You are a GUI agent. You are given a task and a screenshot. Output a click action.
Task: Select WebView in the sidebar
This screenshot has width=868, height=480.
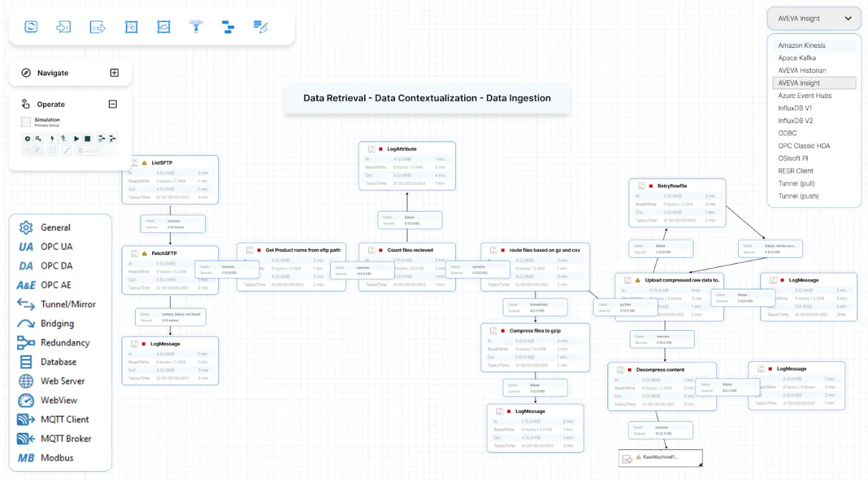click(x=48, y=400)
